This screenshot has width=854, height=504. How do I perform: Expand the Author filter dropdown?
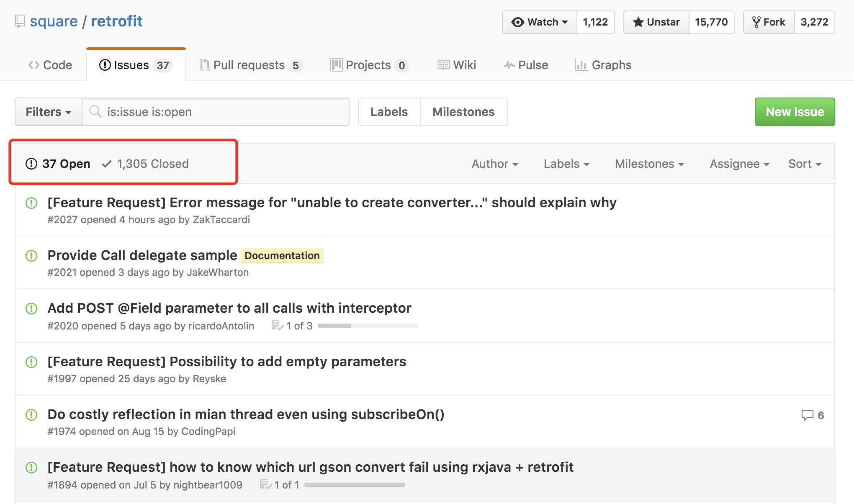click(x=495, y=164)
